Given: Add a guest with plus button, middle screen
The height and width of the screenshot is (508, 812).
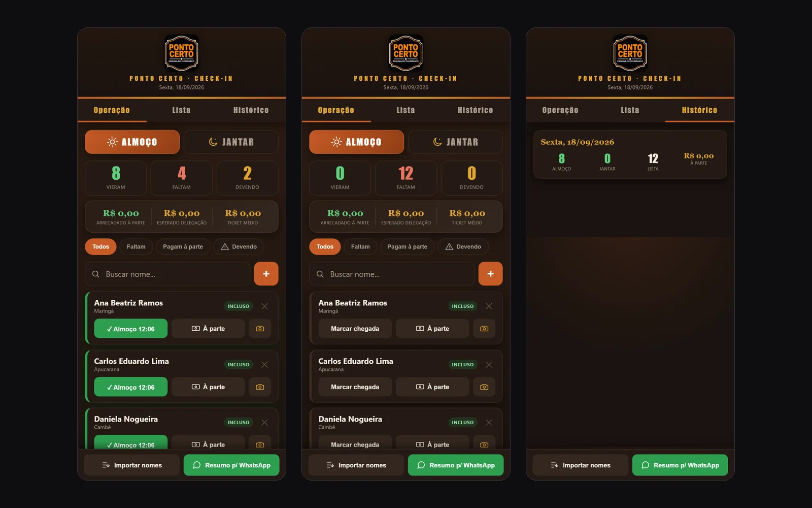Looking at the screenshot, I should pyautogui.click(x=490, y=274).
